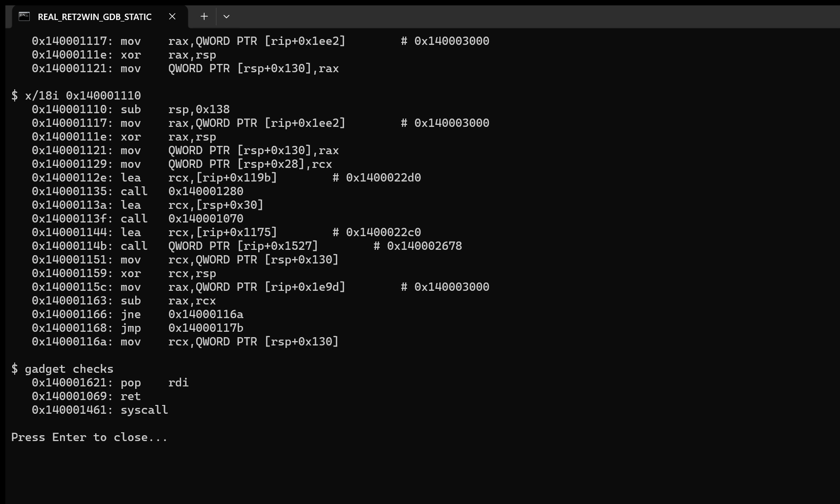The image size is (840, 504).
Task: Click the "ret" gadget at 0x140001069
Action: point(86,396)
